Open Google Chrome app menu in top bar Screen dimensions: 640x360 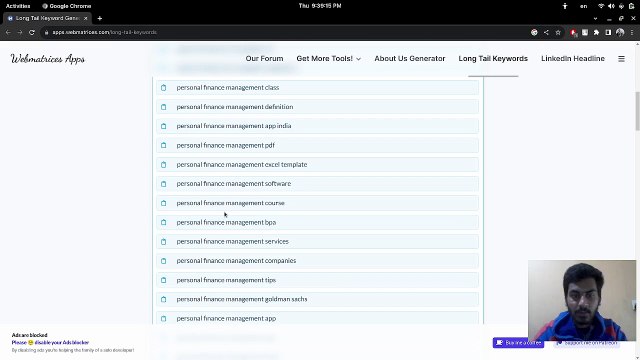pos(67,6)
